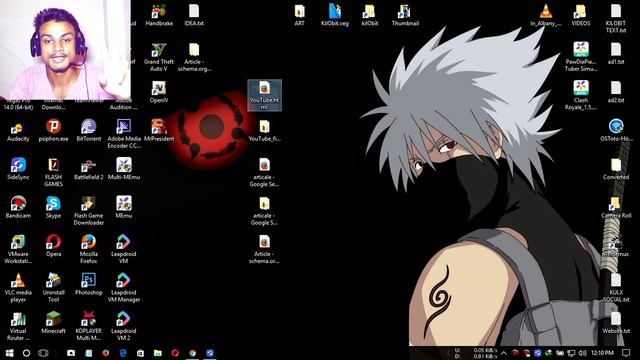The height and width of the screenshot is (360, 640).
Task: Open Microsoft Edge from the taskbar
Action: (123, 353)
